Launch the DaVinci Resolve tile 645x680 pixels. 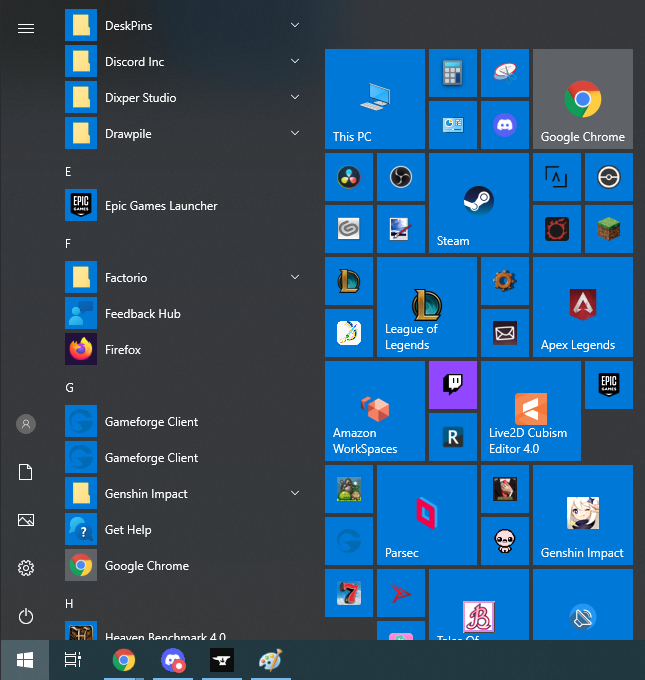[x=349, y=177]
